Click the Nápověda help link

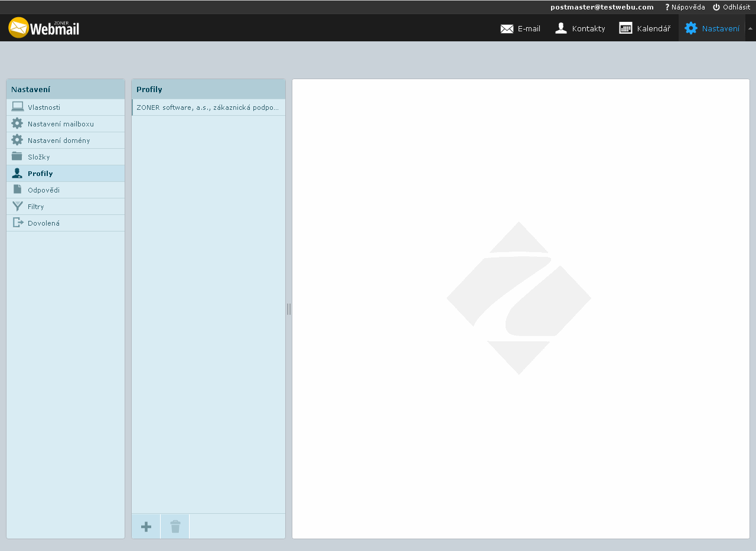(685, 7)
